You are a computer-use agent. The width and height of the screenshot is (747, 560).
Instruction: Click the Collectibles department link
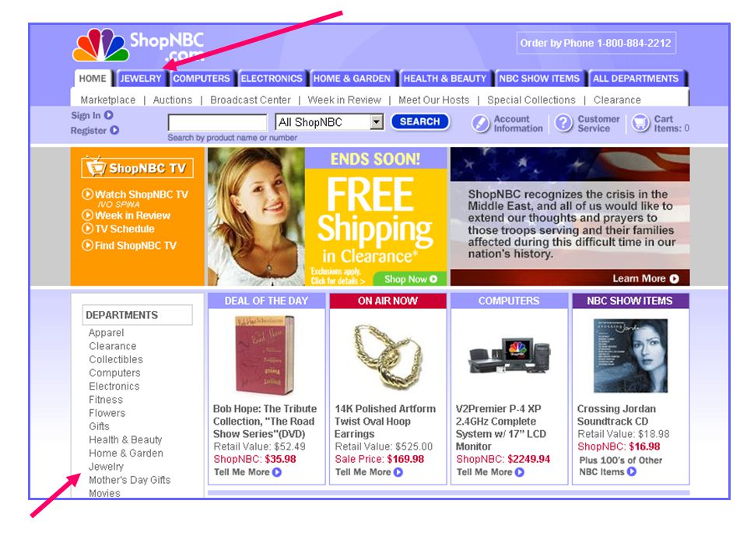click(116, 359)
